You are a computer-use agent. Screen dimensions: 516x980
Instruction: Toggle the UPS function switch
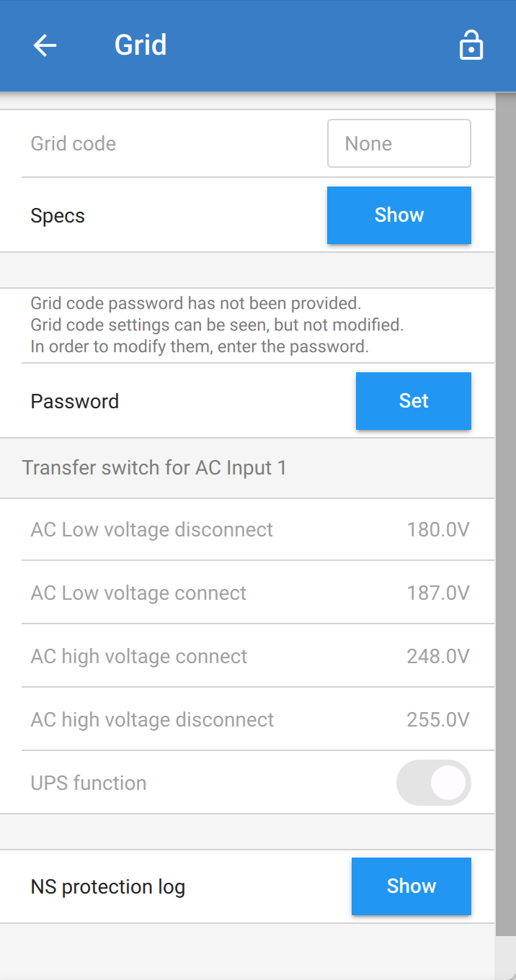[433, 783]
